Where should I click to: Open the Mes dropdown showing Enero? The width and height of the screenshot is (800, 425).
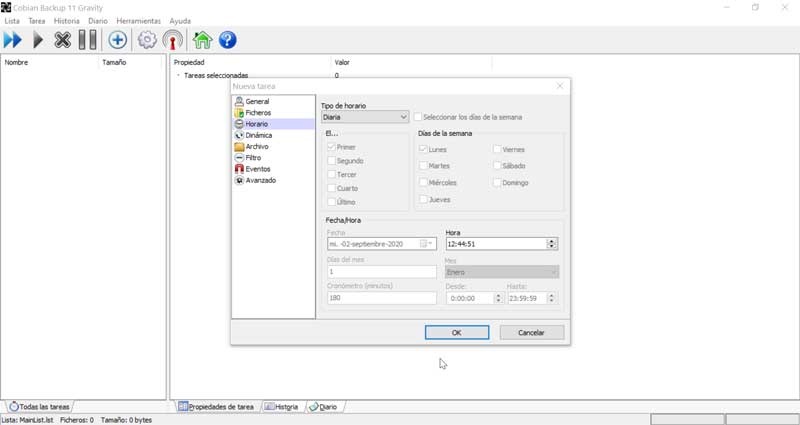click(x=502, y=272)
